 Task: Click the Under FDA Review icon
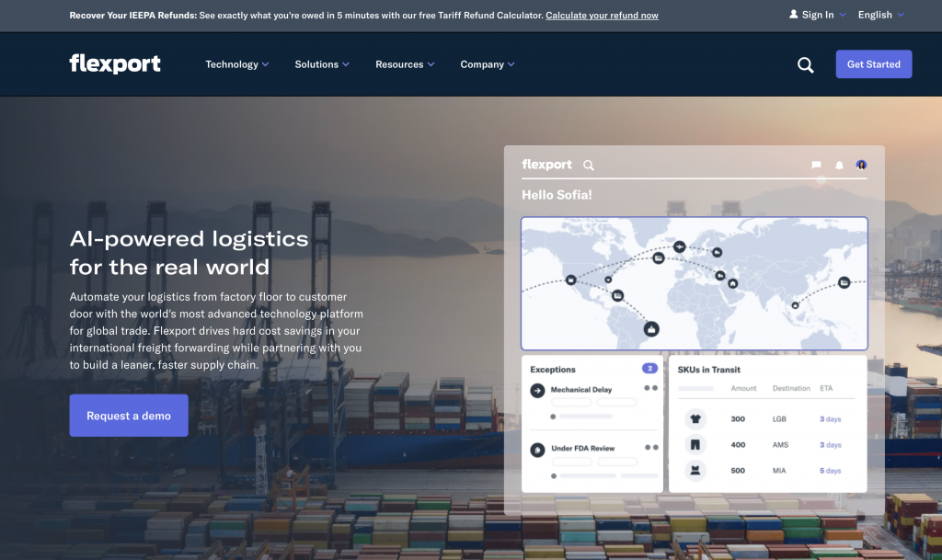pos(537,450)
